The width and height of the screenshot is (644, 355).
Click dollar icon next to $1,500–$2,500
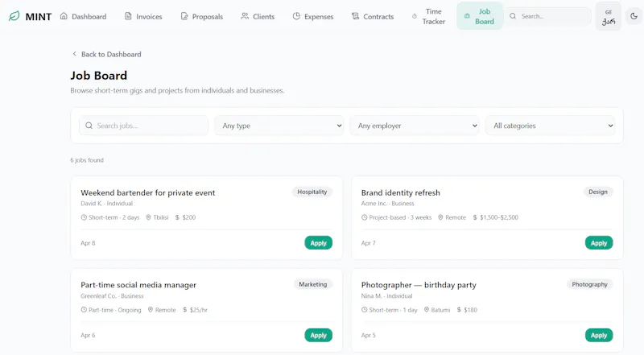475,217
